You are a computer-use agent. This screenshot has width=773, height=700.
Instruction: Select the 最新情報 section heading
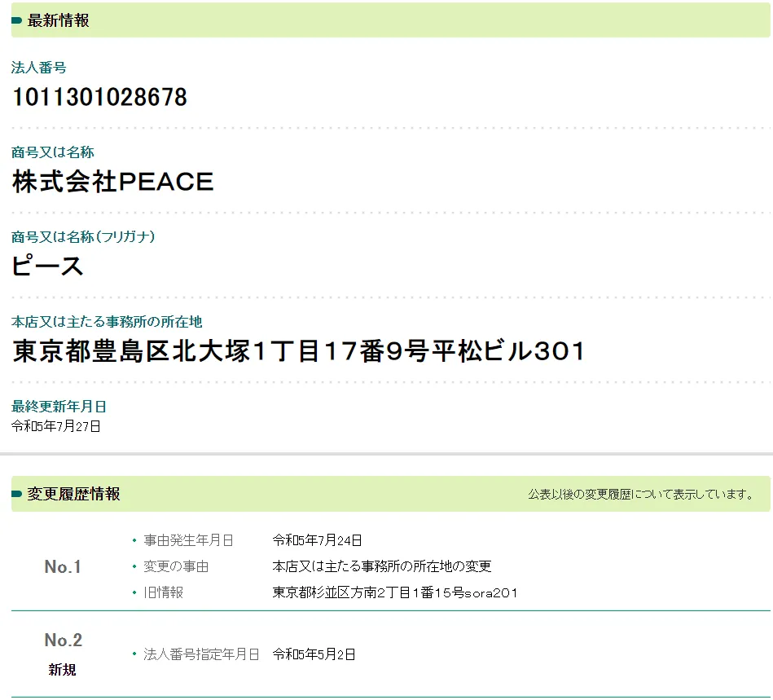59,20
